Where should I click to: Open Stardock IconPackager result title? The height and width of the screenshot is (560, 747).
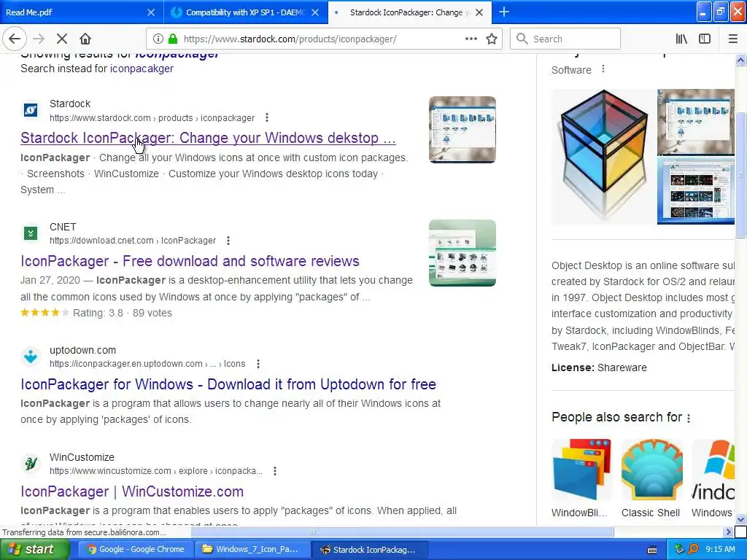[x=208, y=138]
